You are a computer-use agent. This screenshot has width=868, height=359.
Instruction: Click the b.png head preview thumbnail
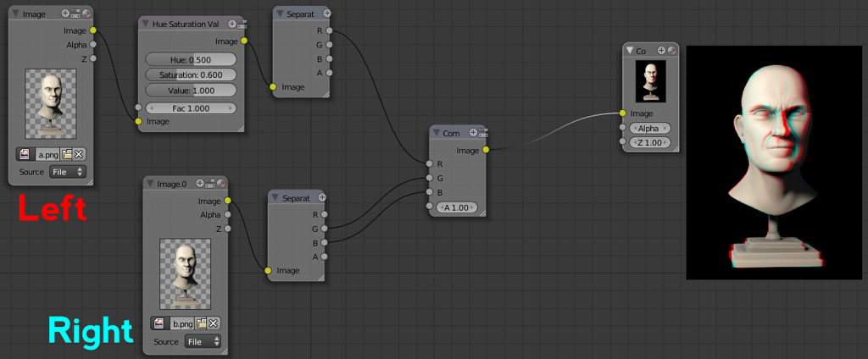(x=185, y=273)
